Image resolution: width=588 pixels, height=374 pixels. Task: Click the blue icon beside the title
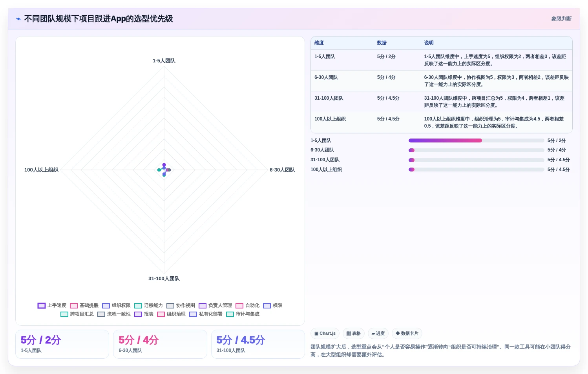tap(18, 19)
